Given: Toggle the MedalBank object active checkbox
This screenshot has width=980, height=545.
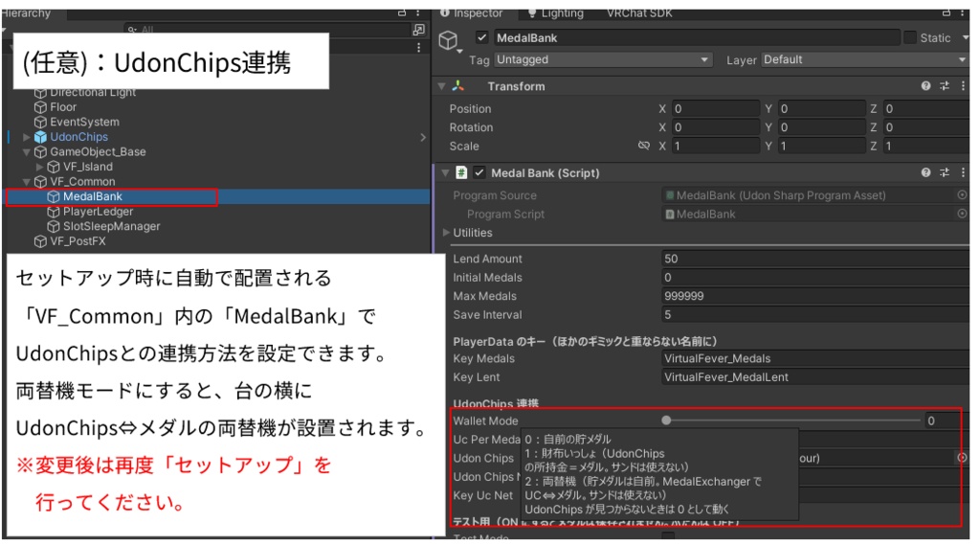Looking at the screenshot, I should click(x=481, y=37).
